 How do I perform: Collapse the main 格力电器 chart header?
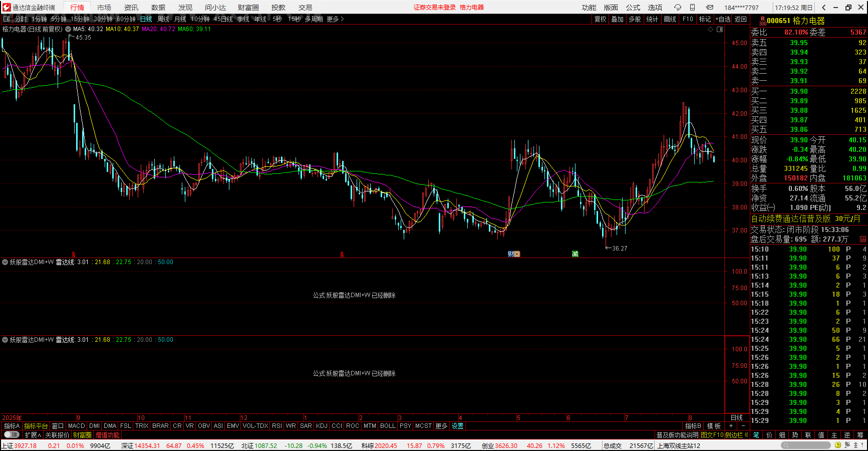(x=68, y=29)
